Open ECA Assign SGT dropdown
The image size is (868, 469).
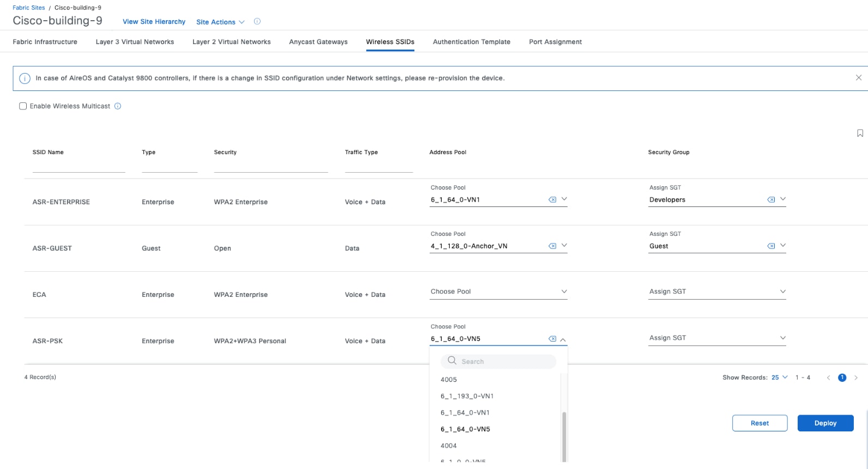tap(717, 292)
